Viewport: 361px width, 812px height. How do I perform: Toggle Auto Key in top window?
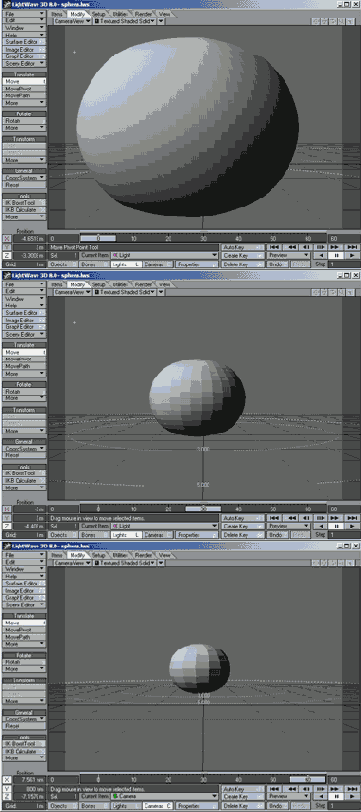point(242,247)
